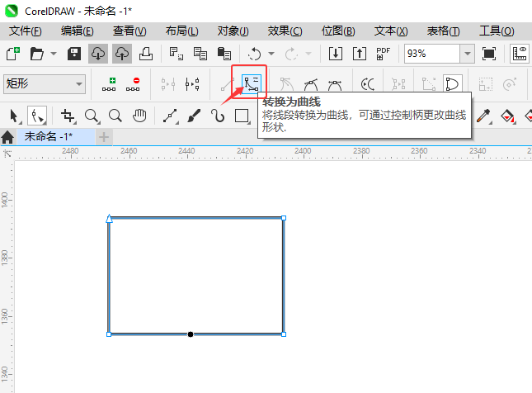Image resolution: width=532 pixels, height=393 pixels.
Task: Open the 文本(X) menu
Action: (391, 31)
